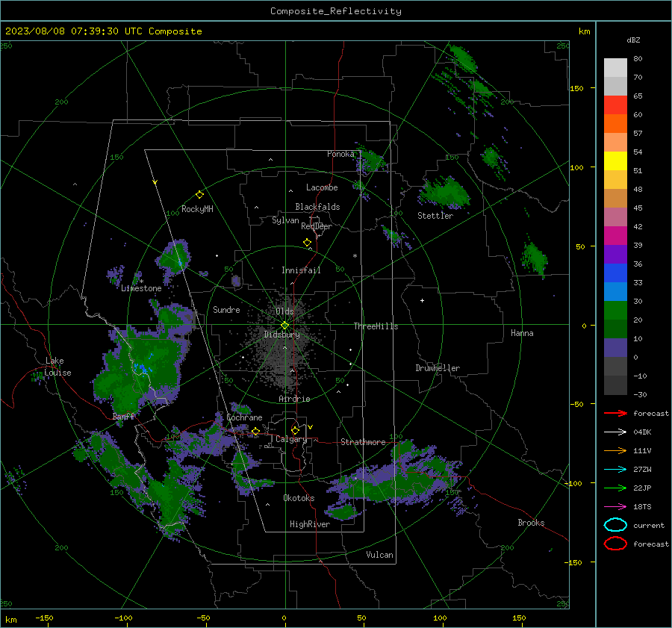
Task: Click the Innisfail town label
Action: point(301,270)
